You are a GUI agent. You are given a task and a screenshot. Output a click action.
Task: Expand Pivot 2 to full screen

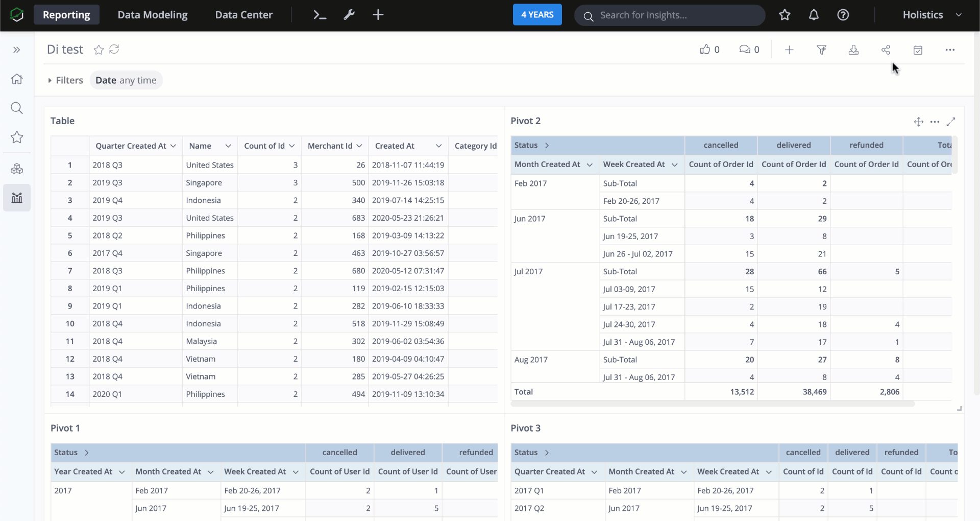click(x=950, y=122)
